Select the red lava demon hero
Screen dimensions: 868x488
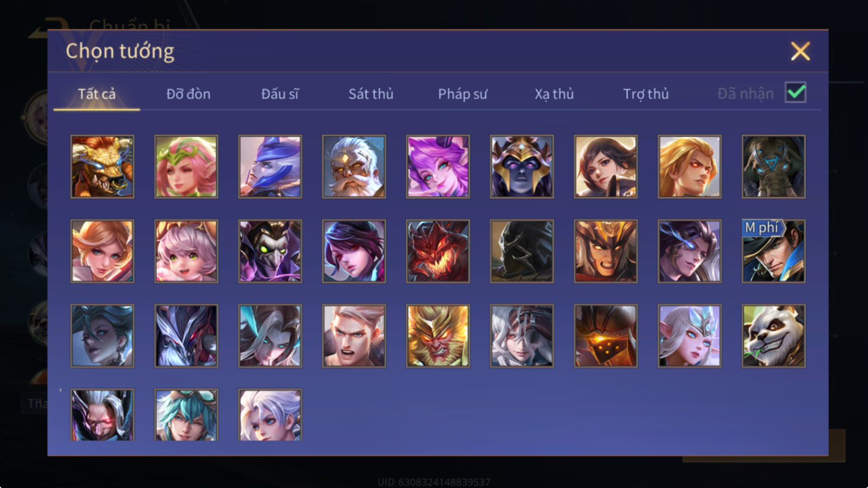click(x=438, y=251)
